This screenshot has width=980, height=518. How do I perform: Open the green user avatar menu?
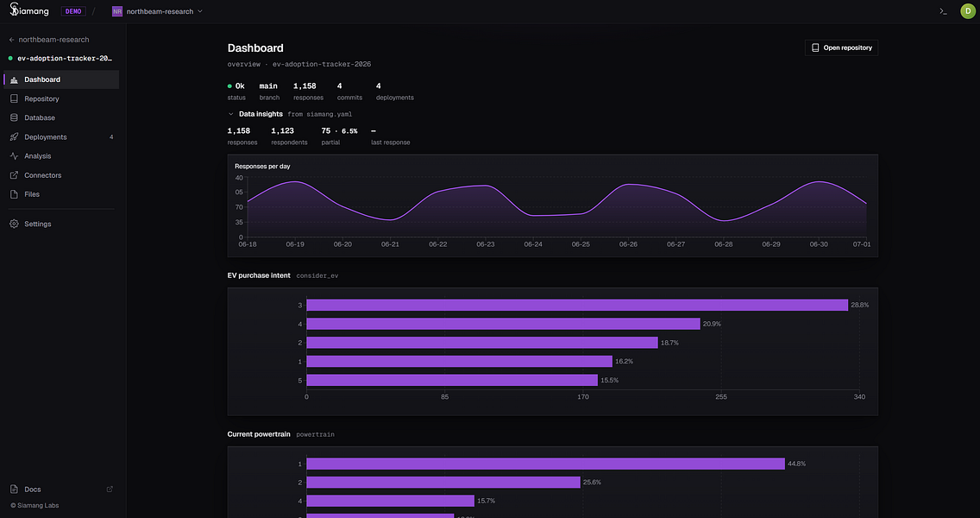click(967, 11)
